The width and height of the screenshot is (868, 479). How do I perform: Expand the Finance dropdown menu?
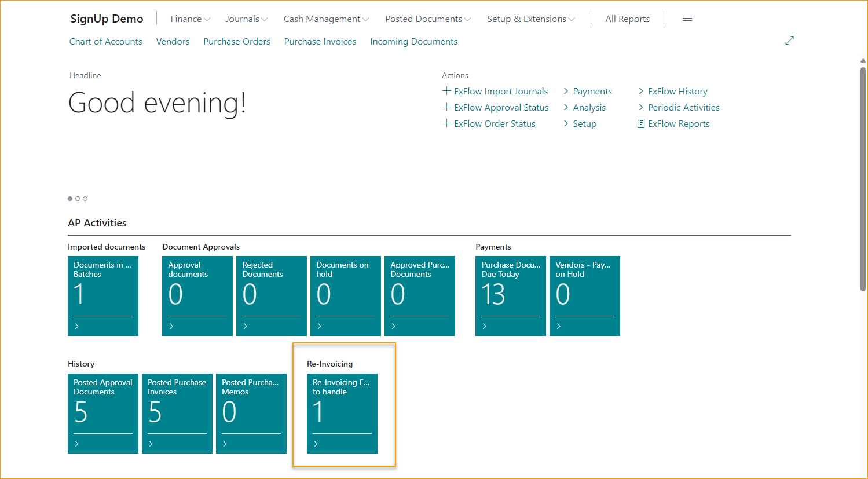tap(190, 19)
